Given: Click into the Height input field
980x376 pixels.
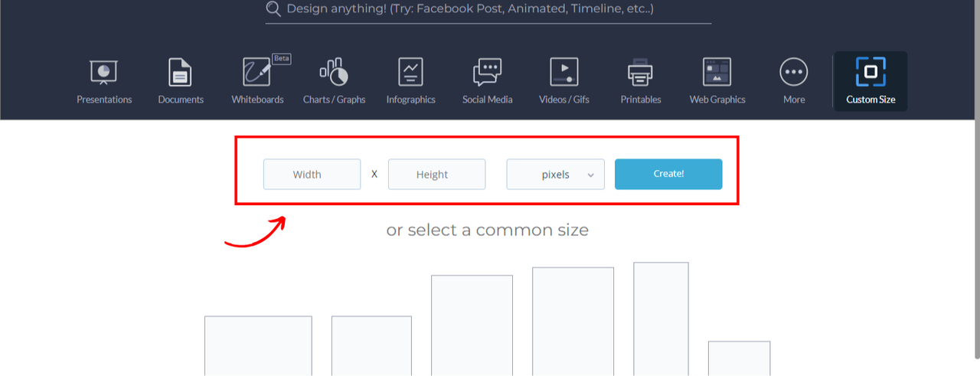Looking at the screenshot, I should point(436,175).
